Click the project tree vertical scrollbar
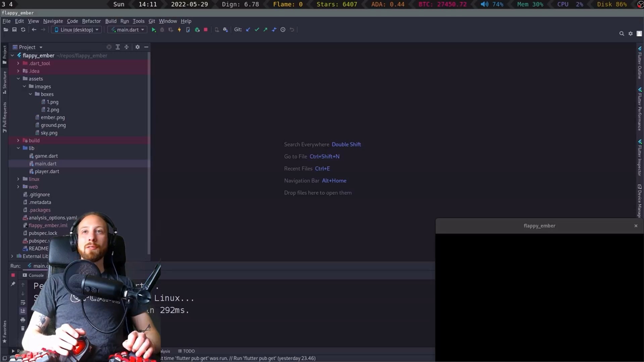 click(x=149, y=153)
